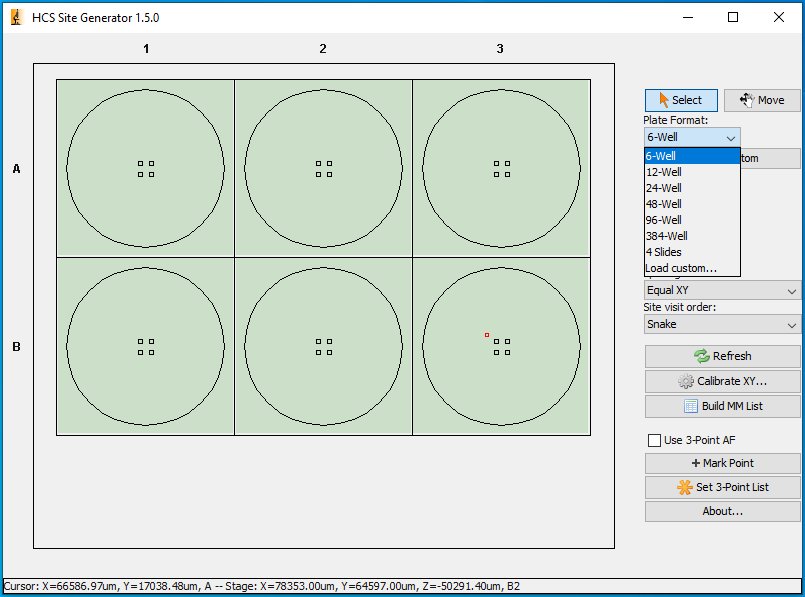The image size is (805, 597).
Task: Activate the Move hand tool
Action: (762, 100)
